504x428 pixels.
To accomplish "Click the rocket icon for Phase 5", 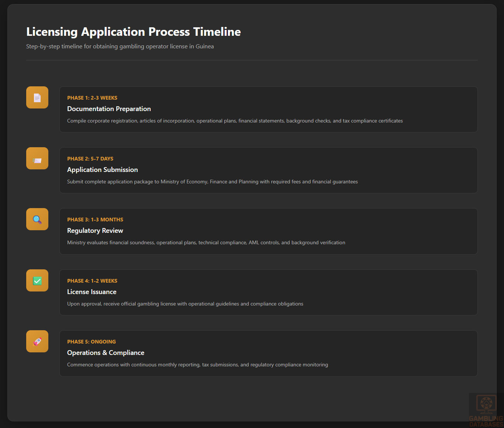I will tap(37, 342).
